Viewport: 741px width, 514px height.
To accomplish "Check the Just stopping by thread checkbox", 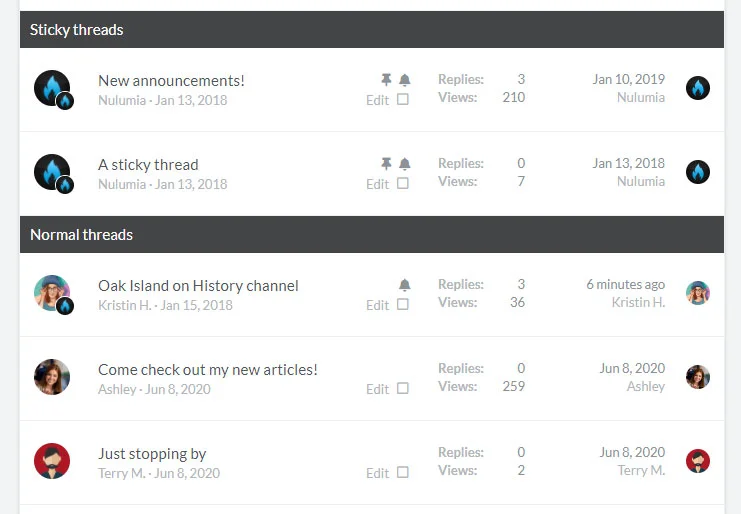I will pos(403,472).
